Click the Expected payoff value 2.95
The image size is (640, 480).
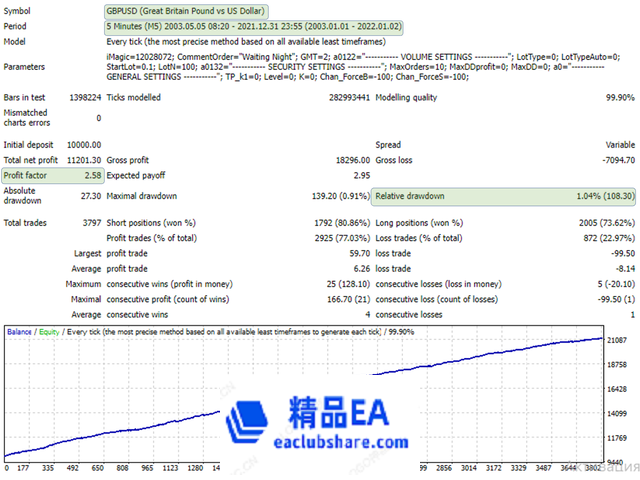pos(361,175)
